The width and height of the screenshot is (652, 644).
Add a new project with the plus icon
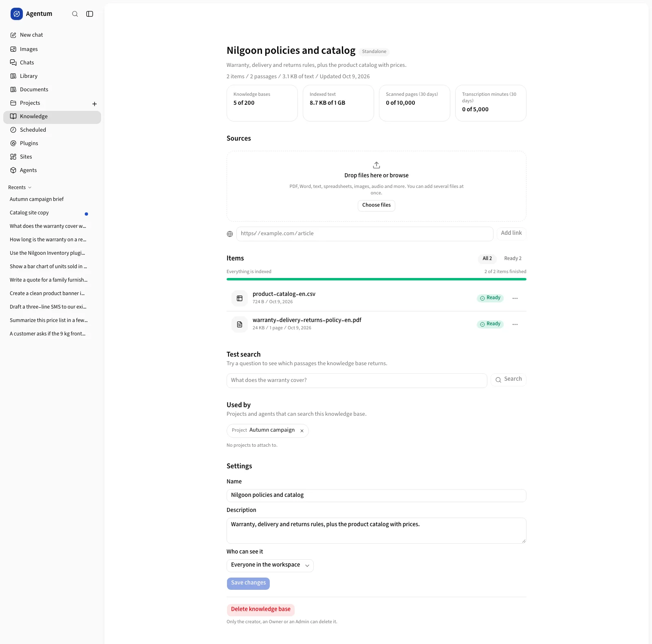coord(95,104)
